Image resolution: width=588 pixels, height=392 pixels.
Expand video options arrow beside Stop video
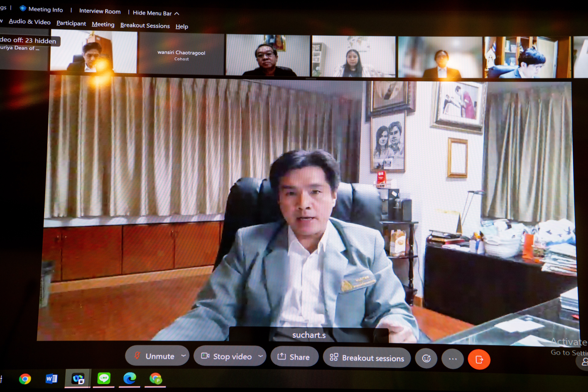point(261,356)
